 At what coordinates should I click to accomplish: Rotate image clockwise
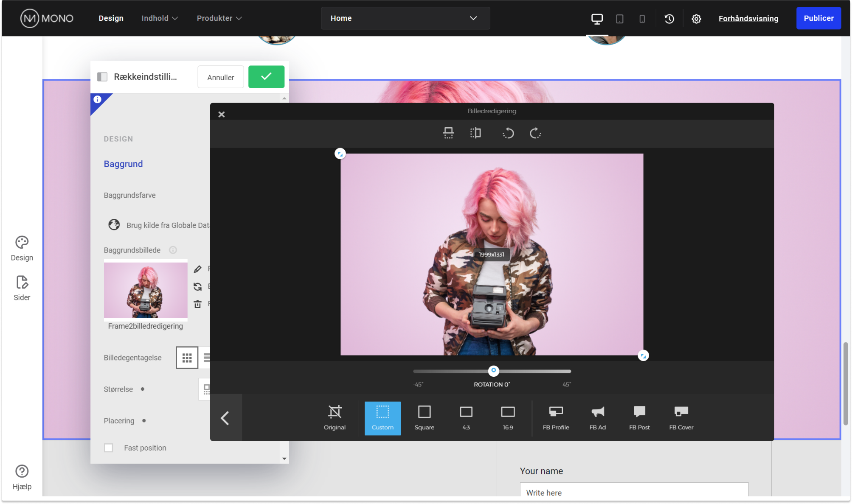(535, 133)
